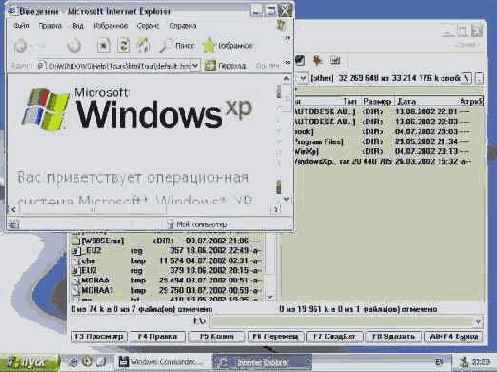The image size is (497, 372).
Task: Open the Вид menu in Internet Explorer
Action: (78, 26)
